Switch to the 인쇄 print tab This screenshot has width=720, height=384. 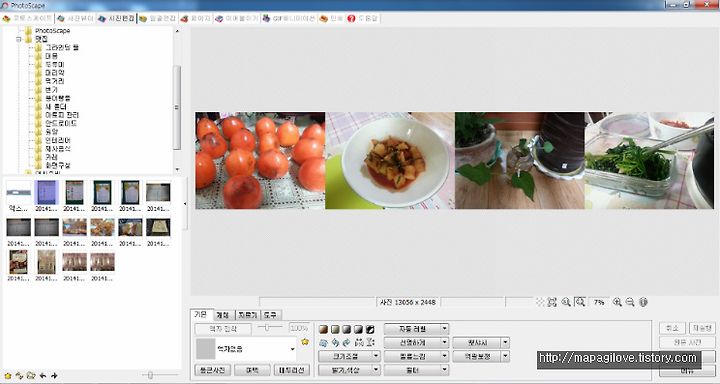coord(332,18)
